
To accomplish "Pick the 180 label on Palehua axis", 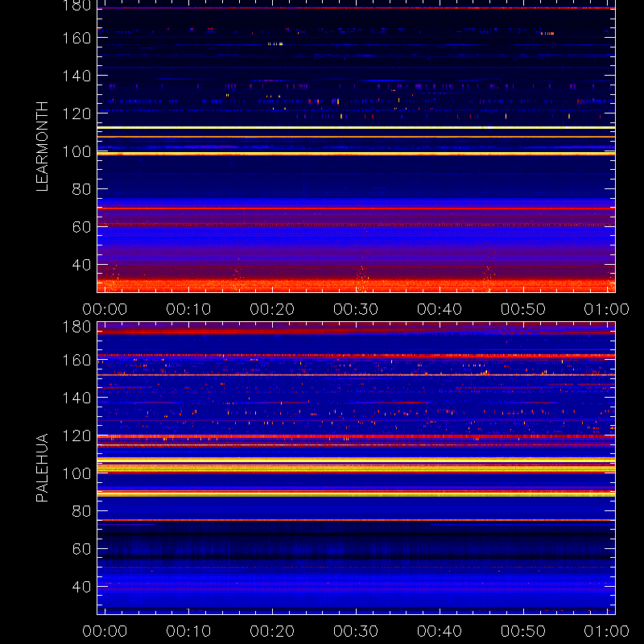I will pos(76,327).
